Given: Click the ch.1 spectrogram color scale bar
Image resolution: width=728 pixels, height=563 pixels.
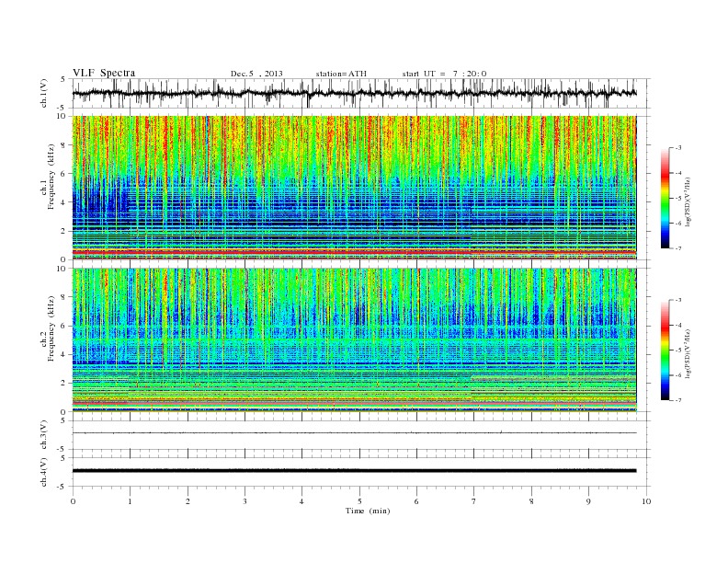Looking at the screenshot, I should [665, 199].
